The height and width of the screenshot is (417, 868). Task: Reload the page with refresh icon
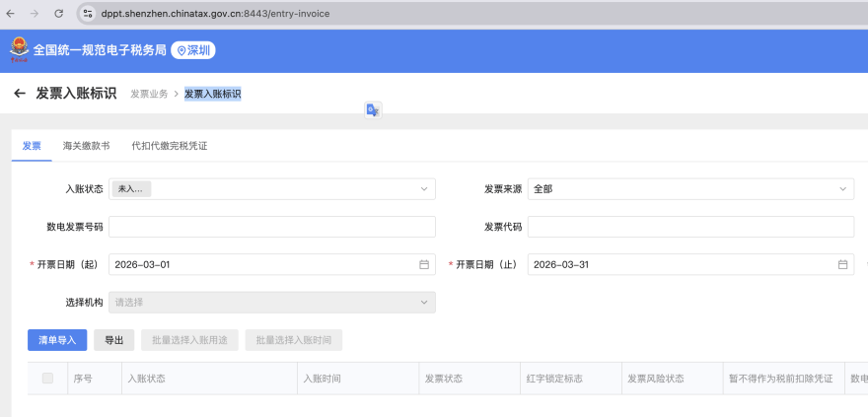[58, 14]
